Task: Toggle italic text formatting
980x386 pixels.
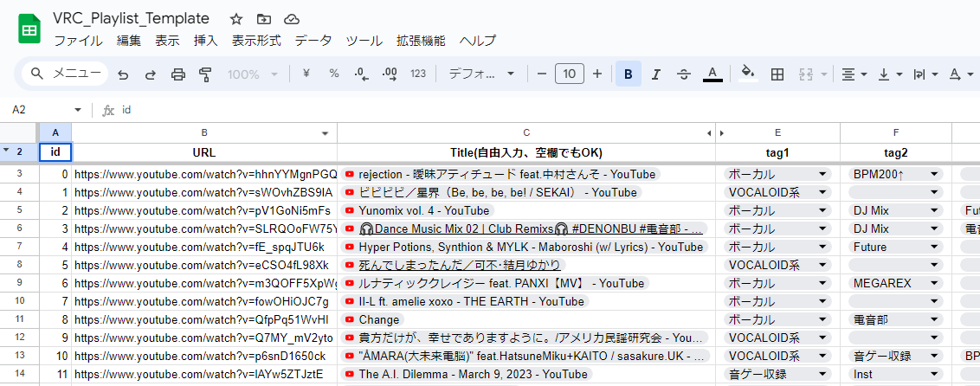Action: point(655,74)
